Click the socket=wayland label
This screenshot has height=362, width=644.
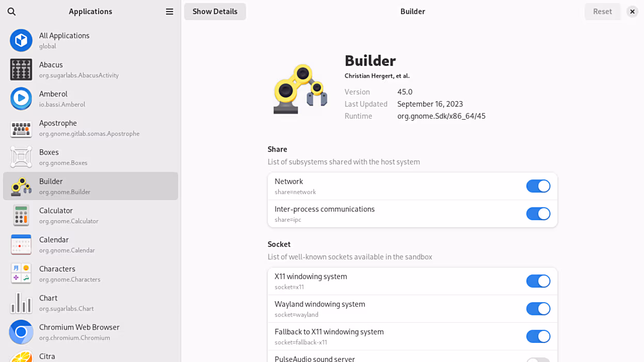[296, 315]
